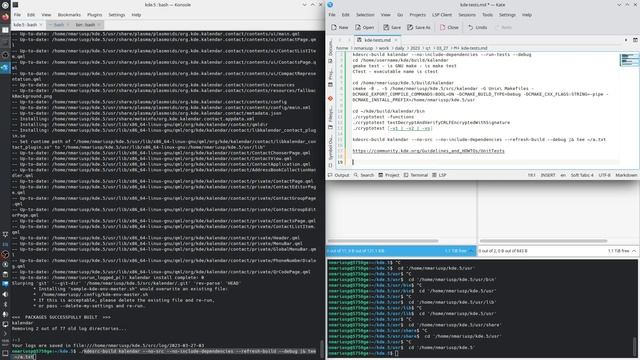The width and height of the screenshot is (640, 360).
Task: Click 'work' in Kate's breadcrumb path
Action: [384, 48]
